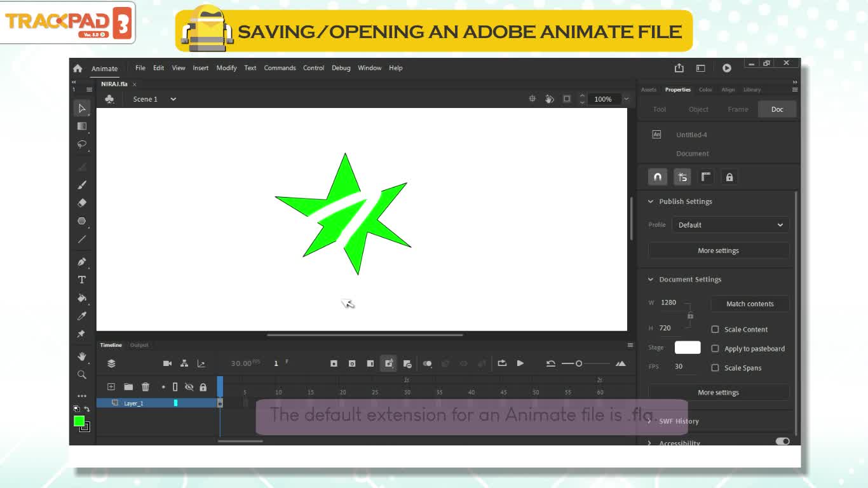The image size is (868, 488).
Task: Select the Line tool
Action: 81,239
